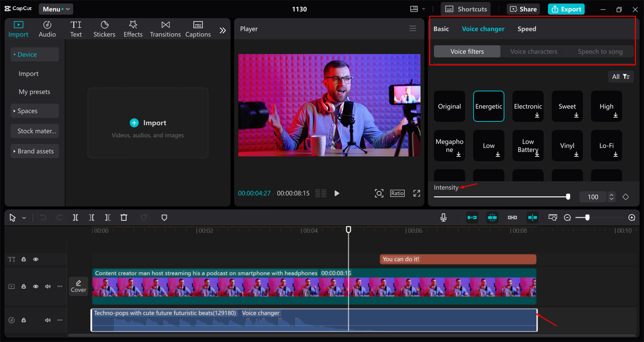This screenshot has width=644, height=342.
Task: Click the Export button
Action: point(566,9)
